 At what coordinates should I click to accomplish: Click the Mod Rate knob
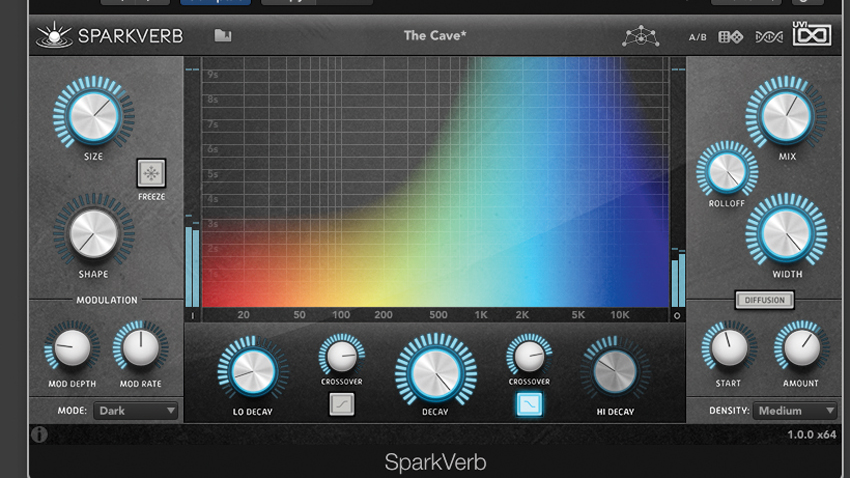click(x=140, y=348)
